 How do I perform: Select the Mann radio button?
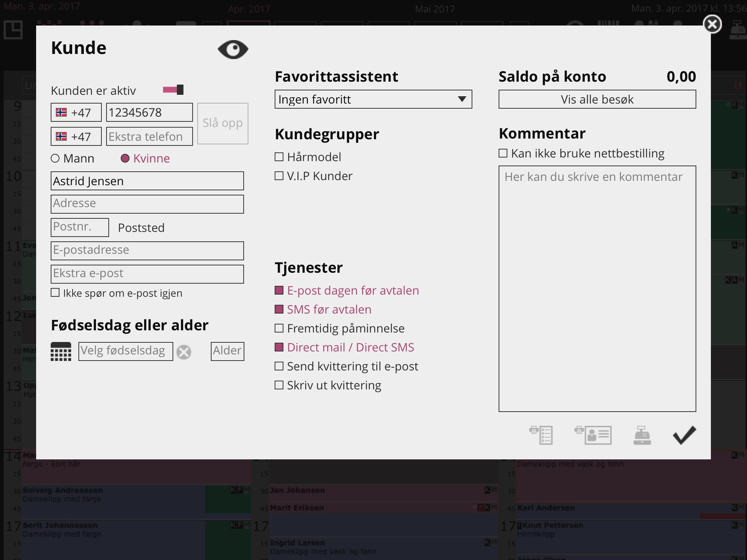tap(73, 158)
